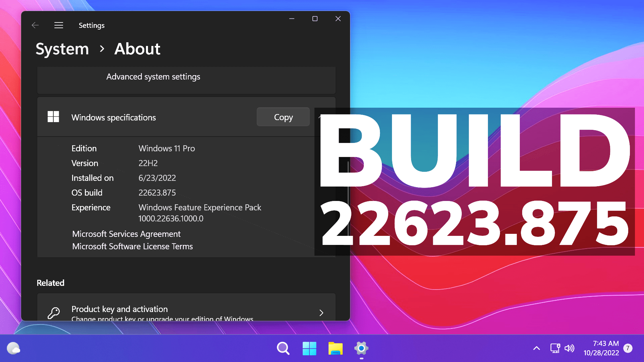Copy the Windows specifications
Image resolution: width=644 pixels, height=362 pixels.
click(x=283, y=117)
